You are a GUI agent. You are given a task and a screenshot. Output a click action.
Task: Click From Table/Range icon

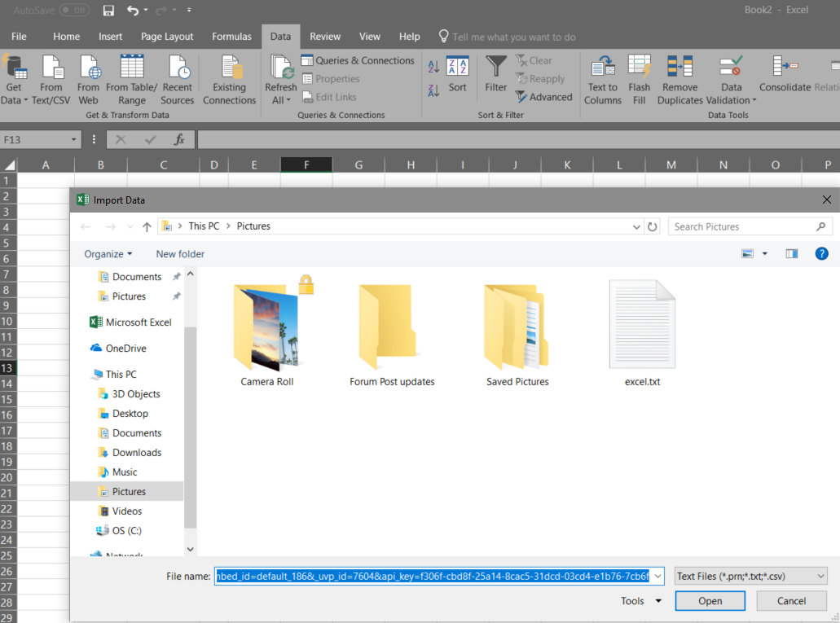coord(132,79)
